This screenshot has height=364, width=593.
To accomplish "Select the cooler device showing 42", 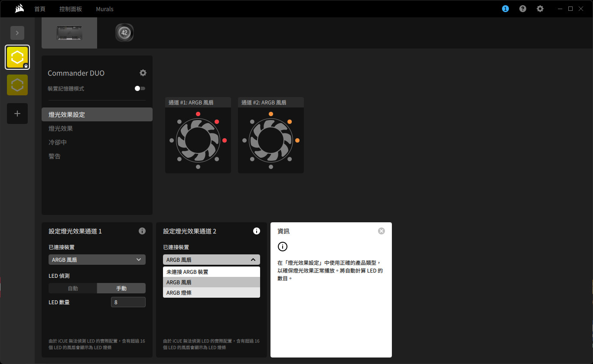I will 124,33.
